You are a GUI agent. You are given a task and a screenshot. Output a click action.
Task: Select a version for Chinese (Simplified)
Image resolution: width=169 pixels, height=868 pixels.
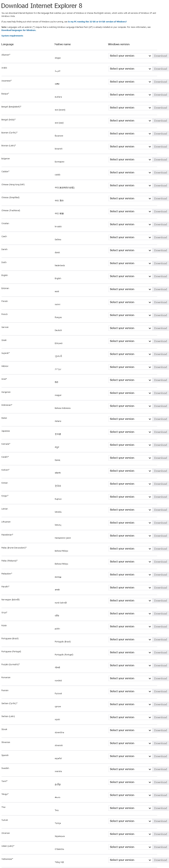click(130, 198)
